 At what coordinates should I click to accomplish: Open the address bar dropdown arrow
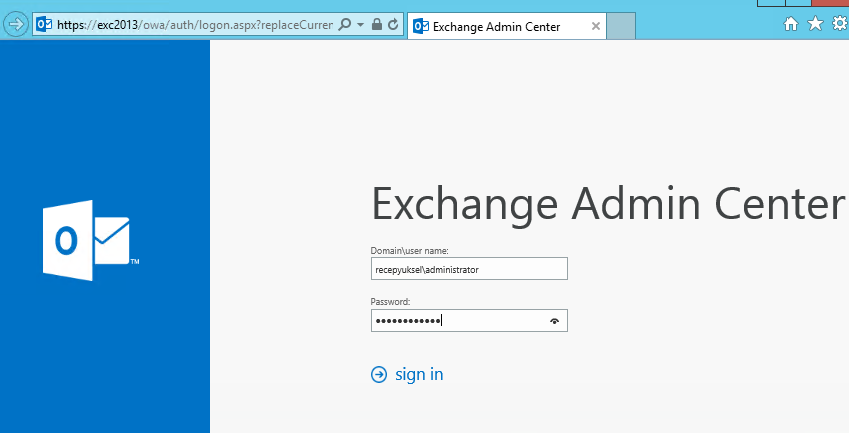point(360,24)
